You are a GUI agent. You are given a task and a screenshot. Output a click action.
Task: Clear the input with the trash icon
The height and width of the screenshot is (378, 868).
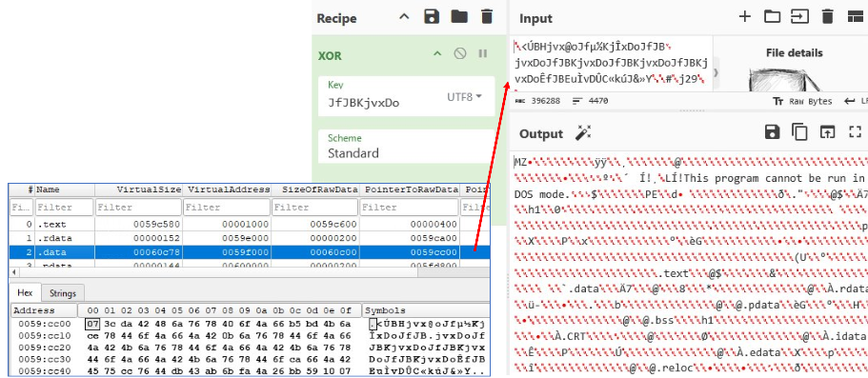[828, 16]
